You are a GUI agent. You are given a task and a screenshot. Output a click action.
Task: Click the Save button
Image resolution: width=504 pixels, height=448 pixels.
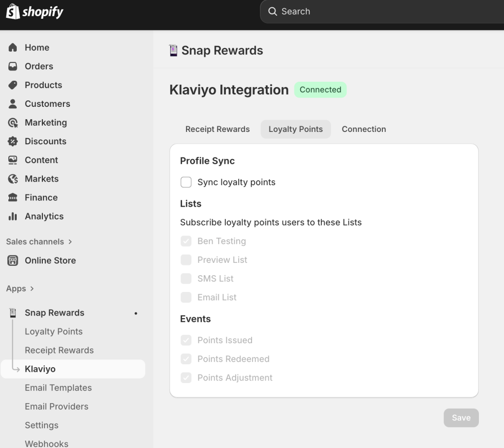461,417
